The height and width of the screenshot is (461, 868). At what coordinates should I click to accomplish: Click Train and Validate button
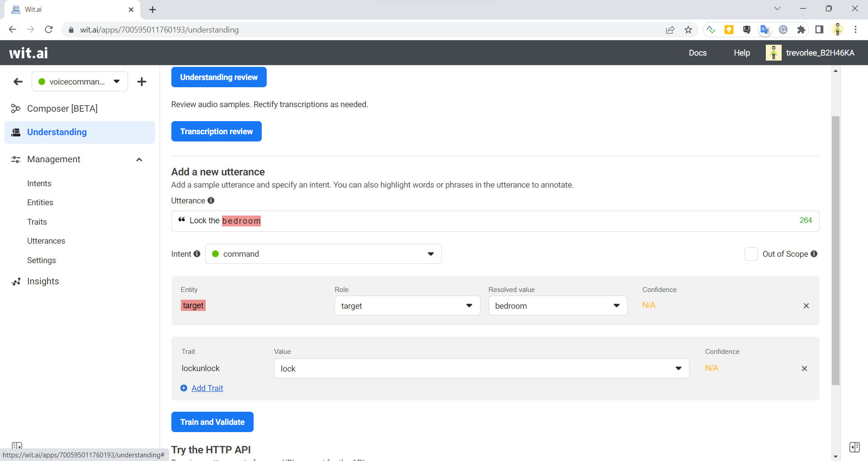(x=212, y=422)
